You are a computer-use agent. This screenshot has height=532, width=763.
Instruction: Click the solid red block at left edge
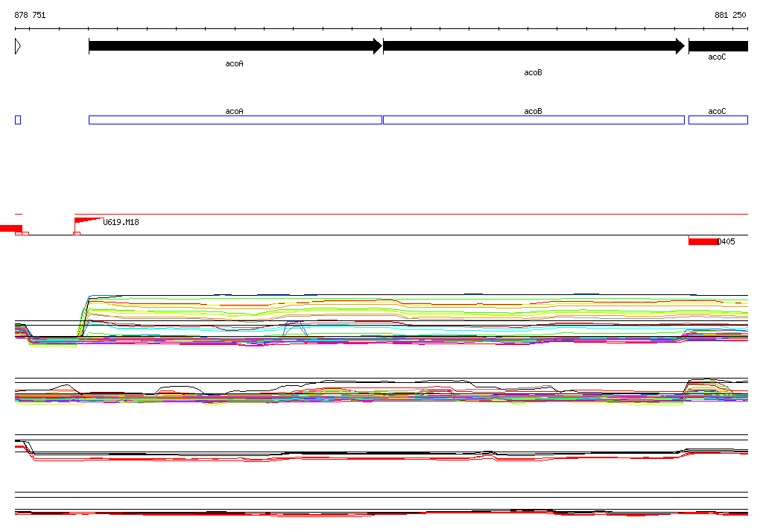pyautogui.click(x=11, y=228)
